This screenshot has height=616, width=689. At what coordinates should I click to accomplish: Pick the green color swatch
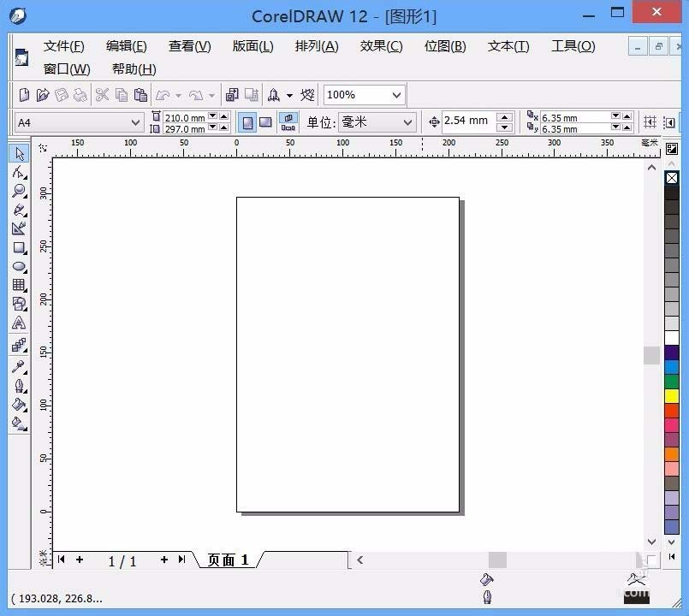[x=671, y=382]
